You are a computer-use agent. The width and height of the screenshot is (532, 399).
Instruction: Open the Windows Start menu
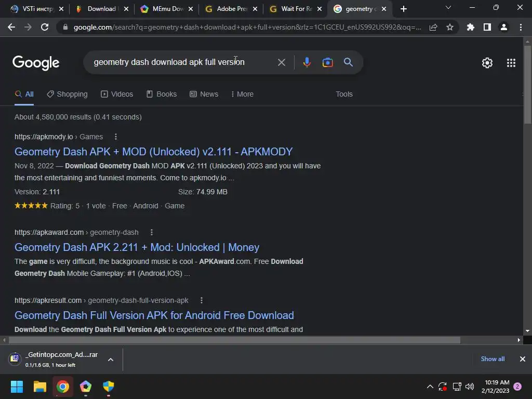pos(17,387)
